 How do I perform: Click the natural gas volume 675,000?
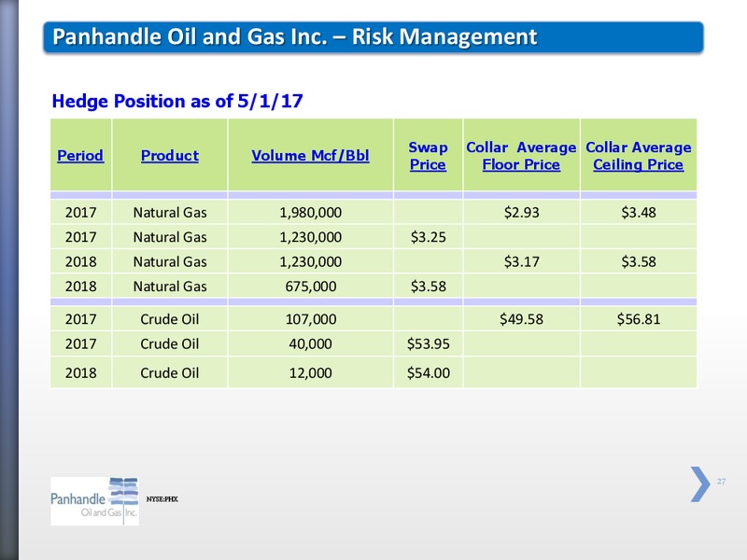(x=311, y=287)
